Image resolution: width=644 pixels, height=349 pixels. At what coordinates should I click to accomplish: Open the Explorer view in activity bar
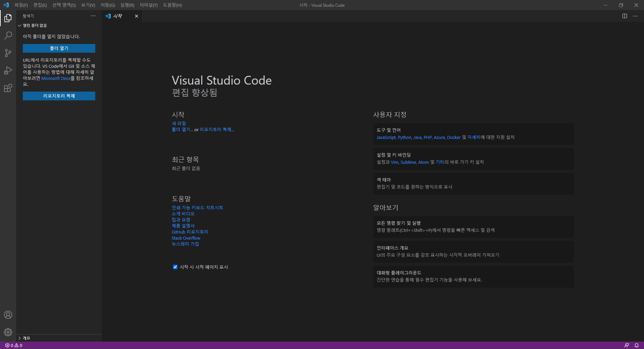8,18
